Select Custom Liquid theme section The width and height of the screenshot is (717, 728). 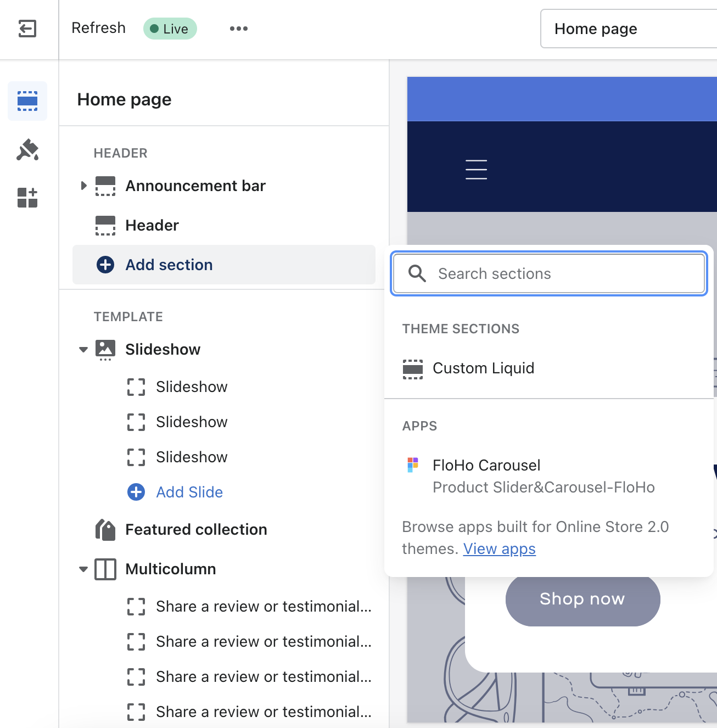coord(483,368)
